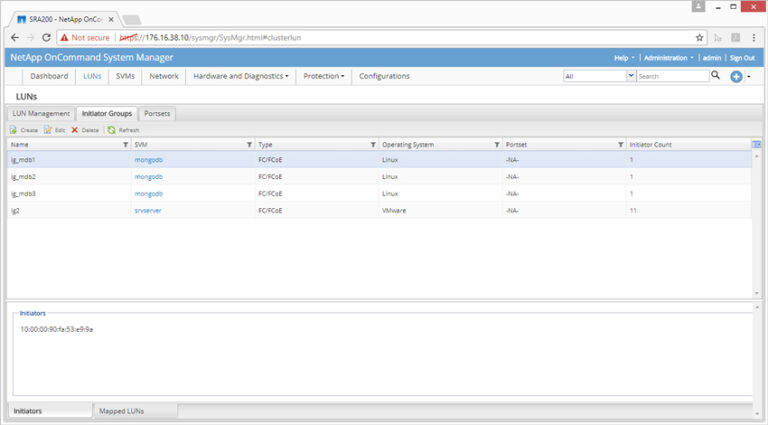Select the ig_mdb1 row name
The image size is (768, 425).
(x=23, y=160)
